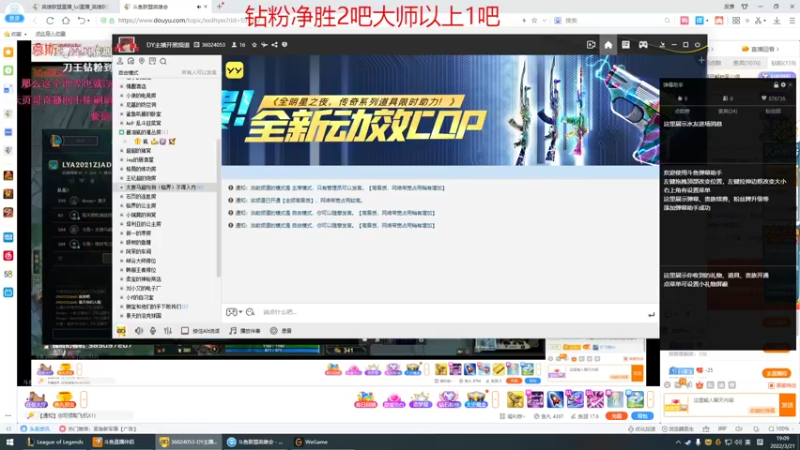Open the channel info icon in YY header
This screenshot has height=450, width=800.
tap(285, 45)
